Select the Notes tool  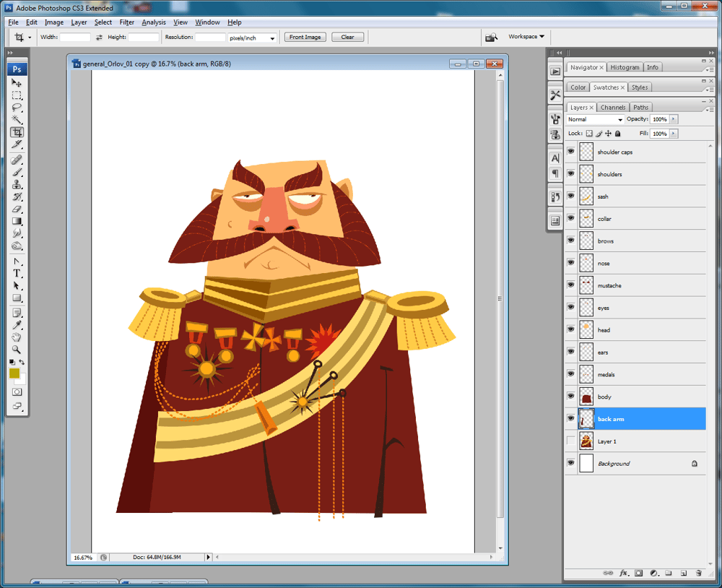[17, 314]
